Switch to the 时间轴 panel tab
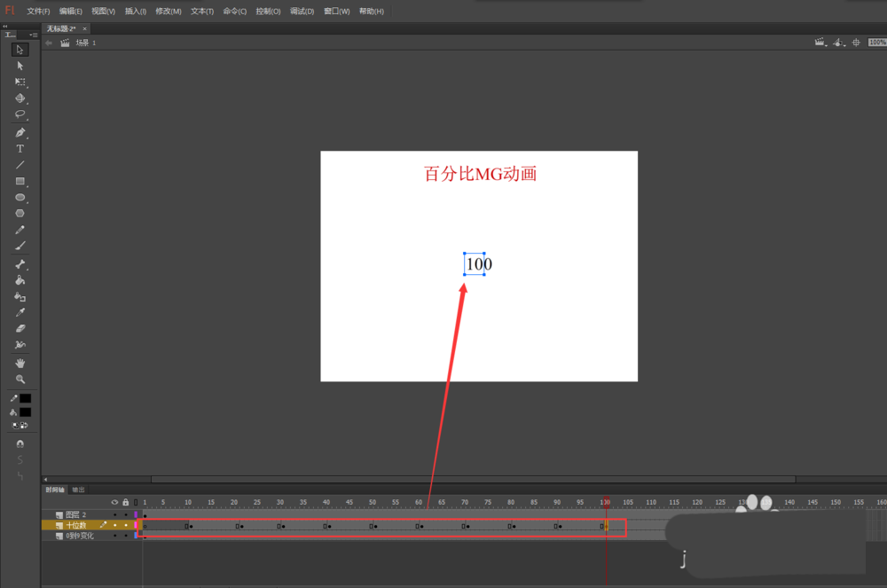This screenshot has height=588, width=887. click(55, 490)
